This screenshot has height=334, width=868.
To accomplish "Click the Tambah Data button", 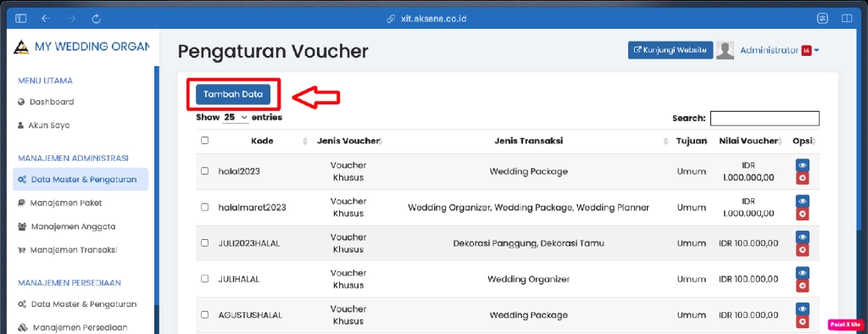I will pos(232,94).
